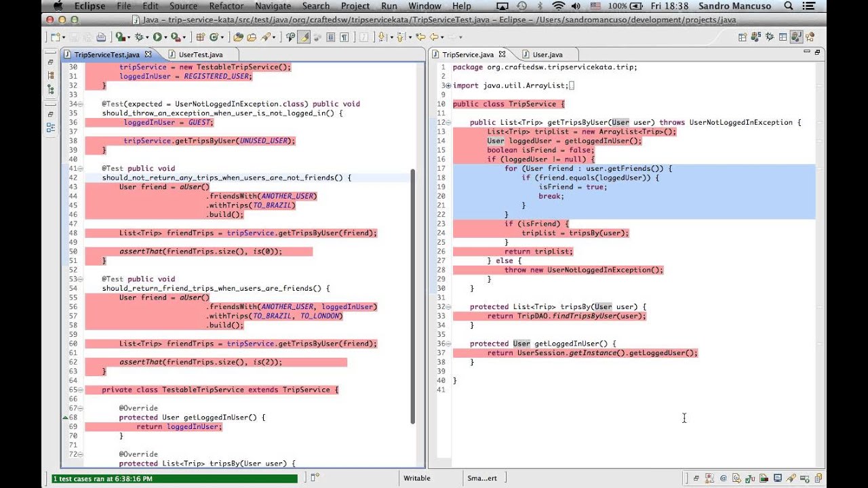
Task: Maximize the right editor area
Action: pos(817,52)
